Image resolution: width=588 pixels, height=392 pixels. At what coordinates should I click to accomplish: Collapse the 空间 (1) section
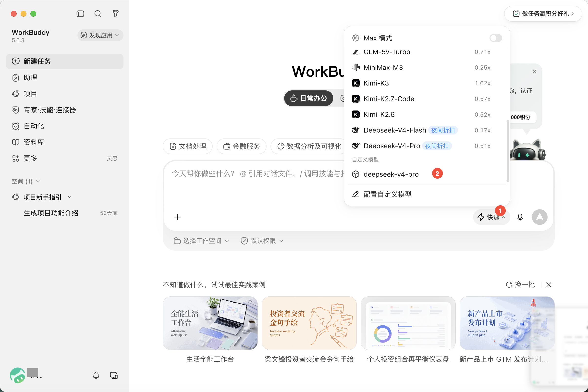[26, 181]
